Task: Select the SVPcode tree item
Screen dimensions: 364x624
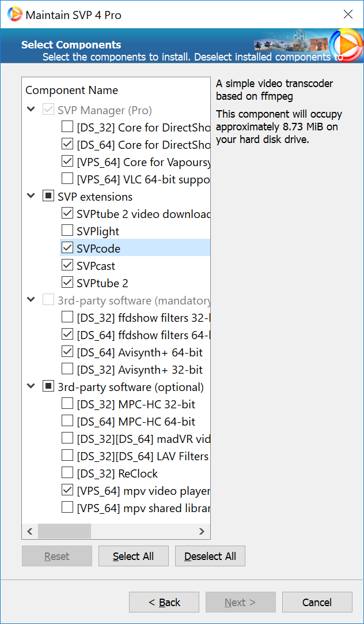Action: coord(98,249)
